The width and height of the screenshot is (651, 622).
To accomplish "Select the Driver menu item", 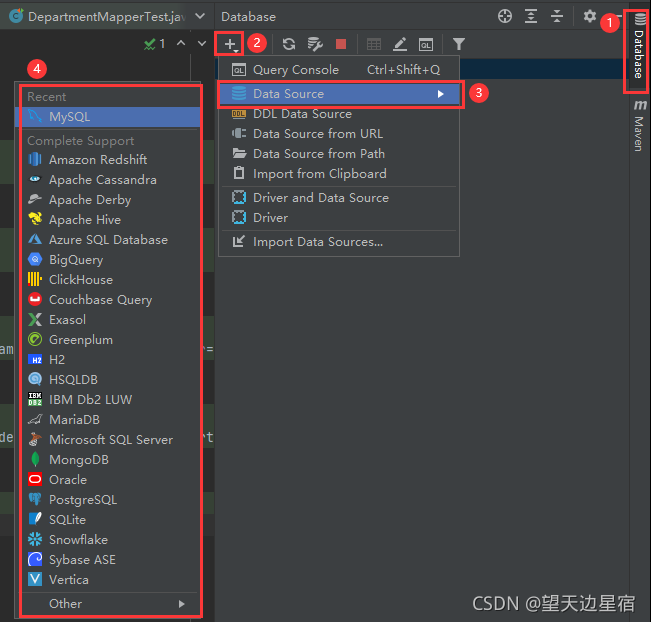I will point(339,218).
